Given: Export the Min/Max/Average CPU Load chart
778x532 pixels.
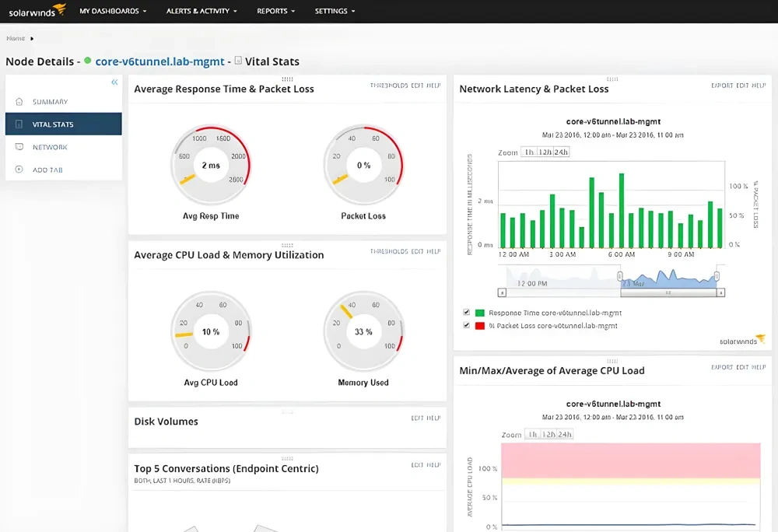Looking at the screenshot, I should 722,367.
